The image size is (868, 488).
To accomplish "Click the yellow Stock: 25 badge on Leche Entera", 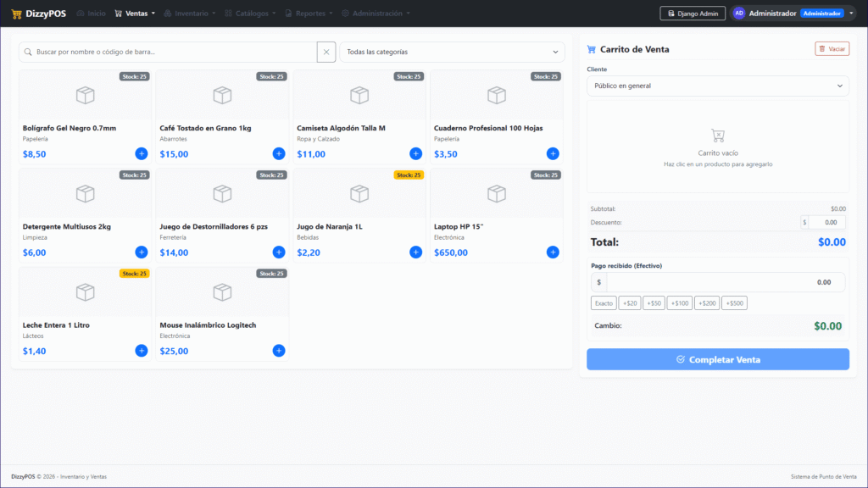I will coord(135,274).
